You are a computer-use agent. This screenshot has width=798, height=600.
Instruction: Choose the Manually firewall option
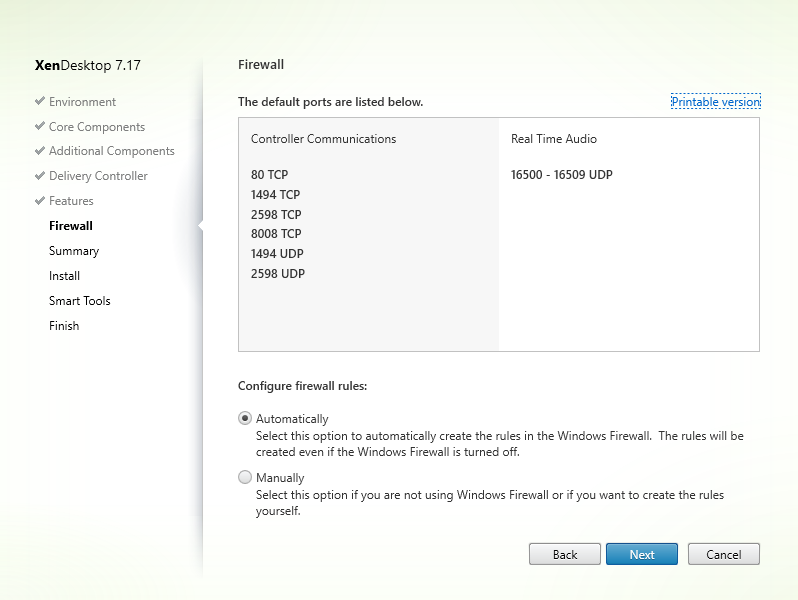pyautogui.click(x=245, y=477)
